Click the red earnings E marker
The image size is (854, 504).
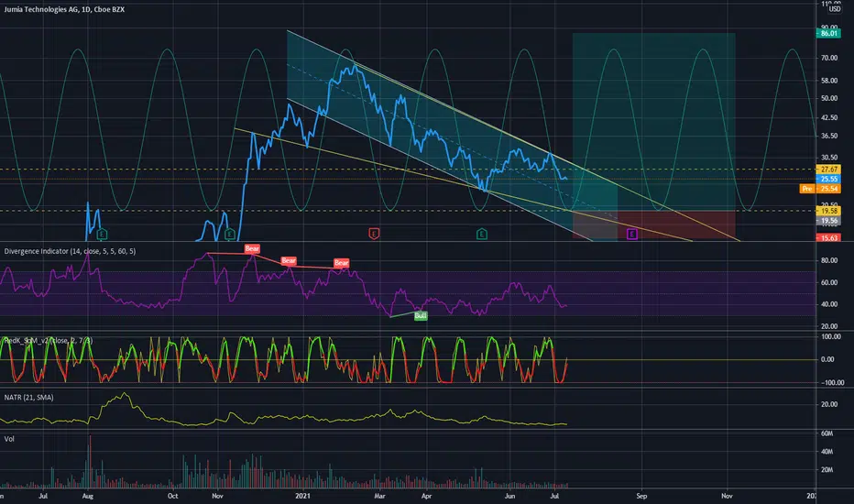374,234
